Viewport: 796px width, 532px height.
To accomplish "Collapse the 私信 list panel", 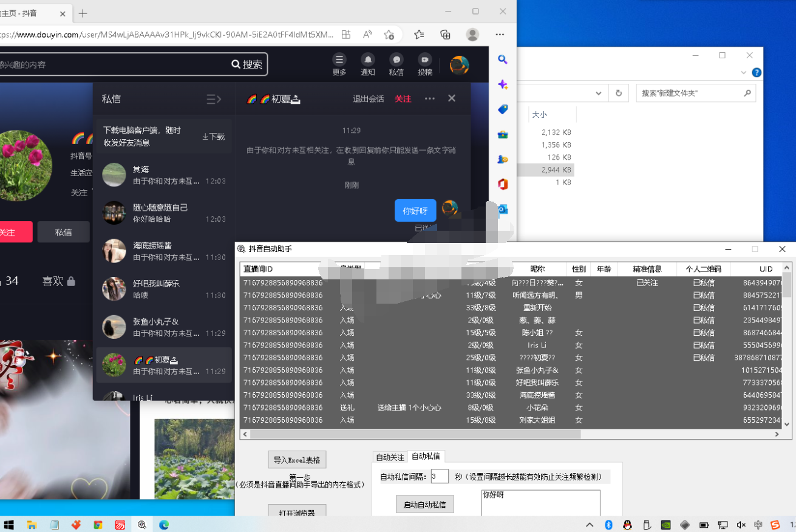I will (214, 99).
